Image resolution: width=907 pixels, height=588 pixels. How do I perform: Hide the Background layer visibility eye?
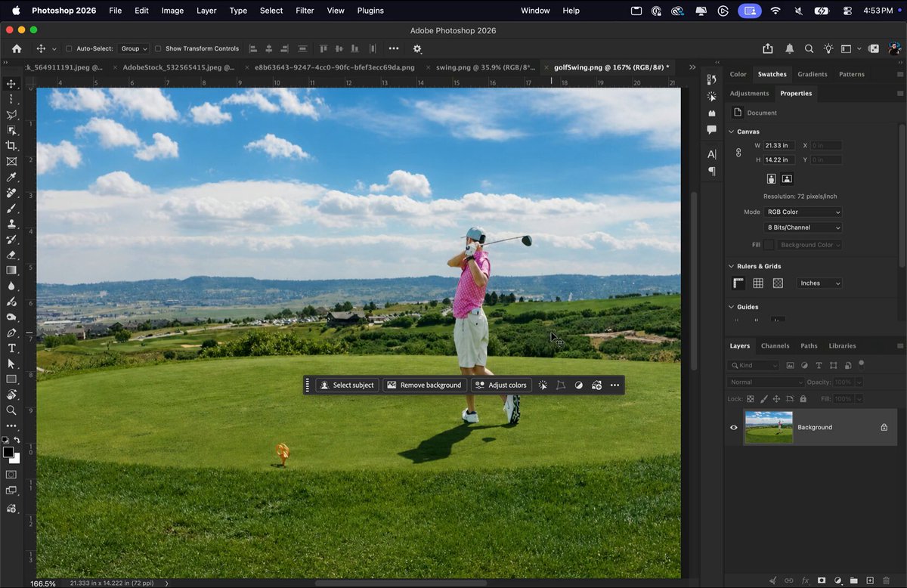tap(733, 427)
